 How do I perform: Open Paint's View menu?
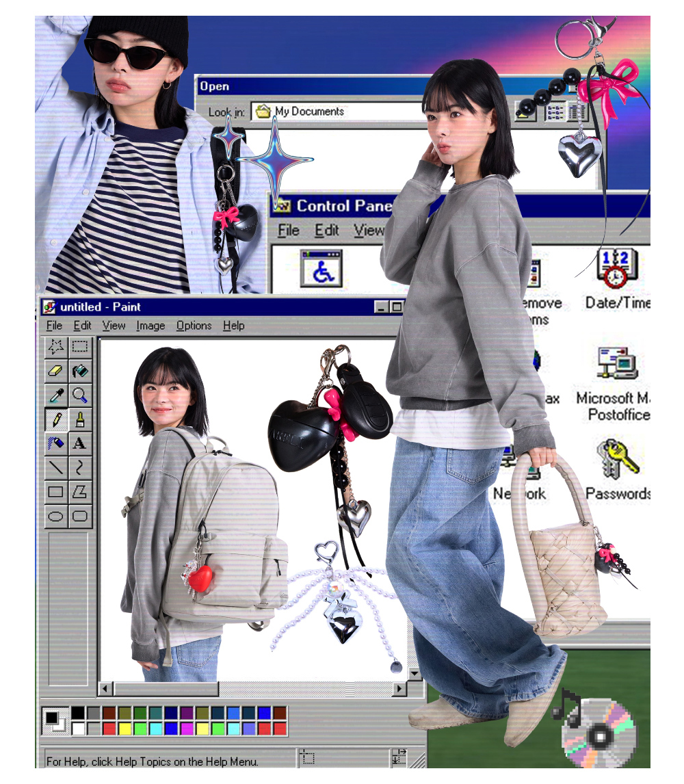pos(114,326)
